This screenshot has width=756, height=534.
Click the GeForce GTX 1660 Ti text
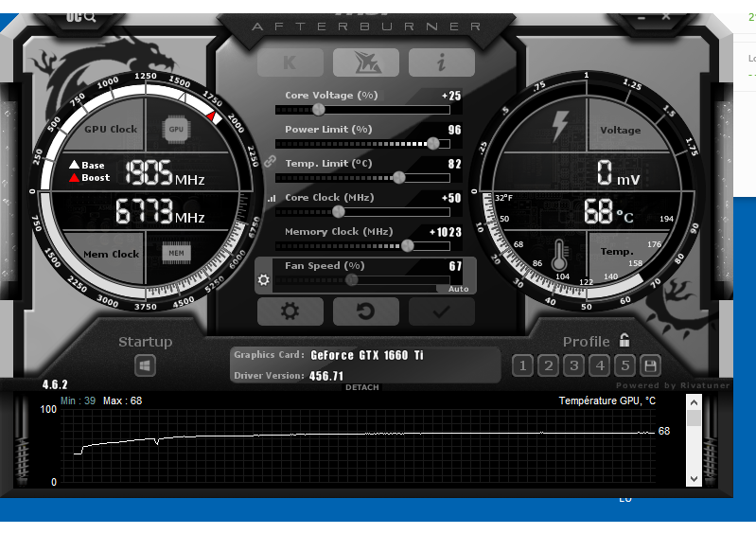click(367, 355)
